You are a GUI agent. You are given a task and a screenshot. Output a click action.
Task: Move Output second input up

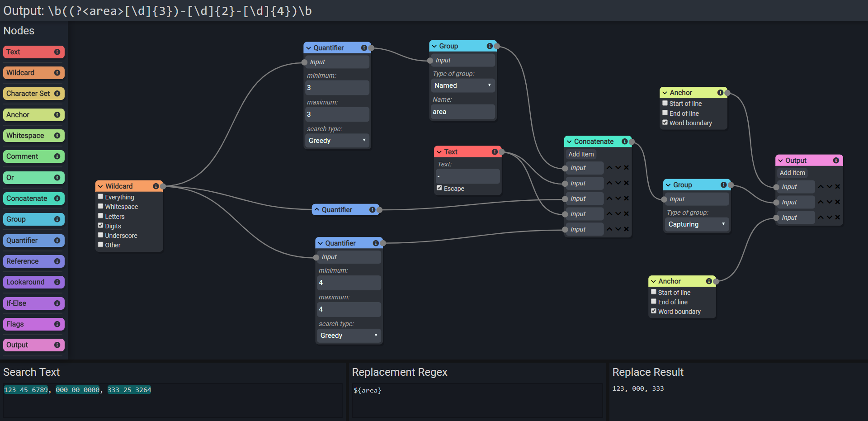821,202
